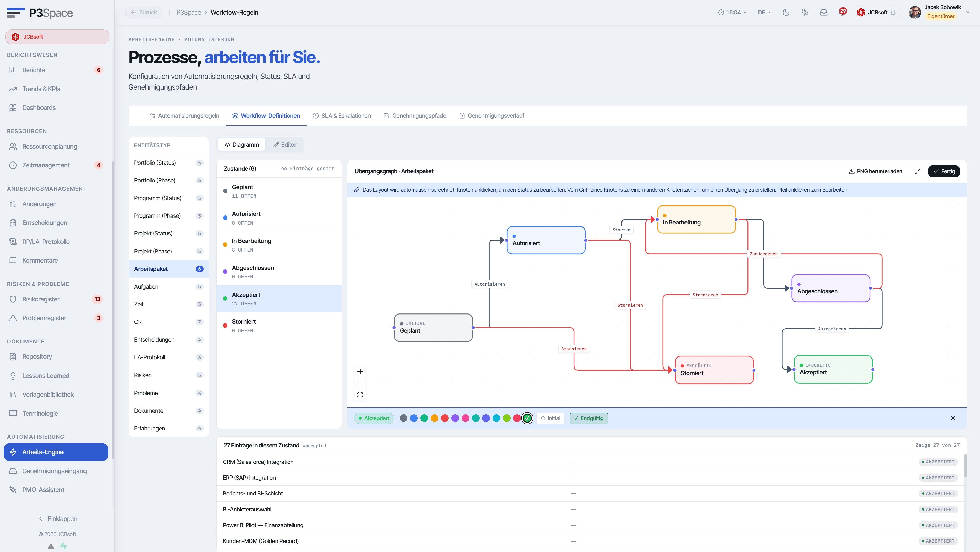The width and height of the screenshot is (980, 552).
Task: Switch to Editor view
Action: [285, 145]
